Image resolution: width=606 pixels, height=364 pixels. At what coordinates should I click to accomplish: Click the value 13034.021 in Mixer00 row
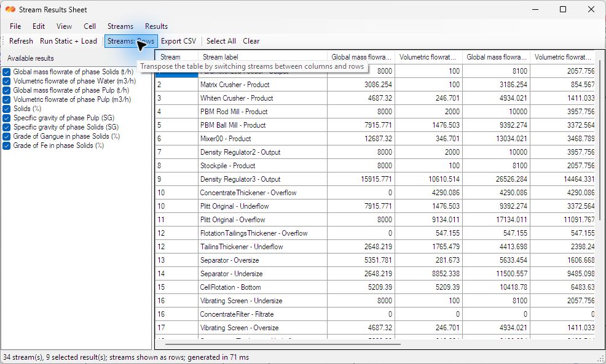[496, 139]
